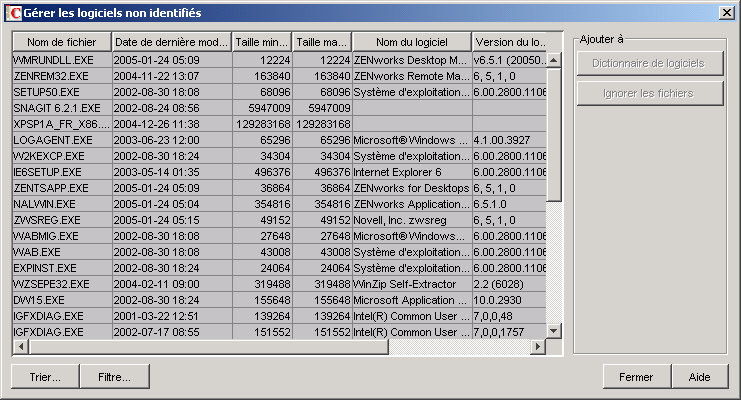Select EXPINST.EXE file
Screen dimensions: 741x400
[x=62, y=268]
